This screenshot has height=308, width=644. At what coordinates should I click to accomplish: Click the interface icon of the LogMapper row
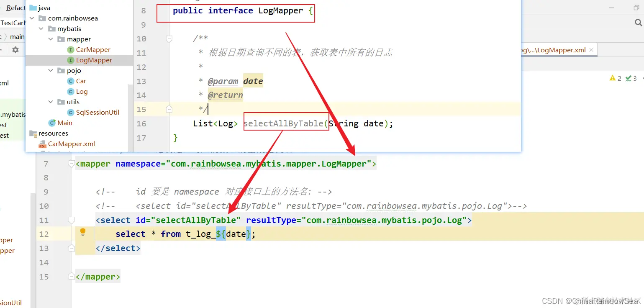pos(71,60)
